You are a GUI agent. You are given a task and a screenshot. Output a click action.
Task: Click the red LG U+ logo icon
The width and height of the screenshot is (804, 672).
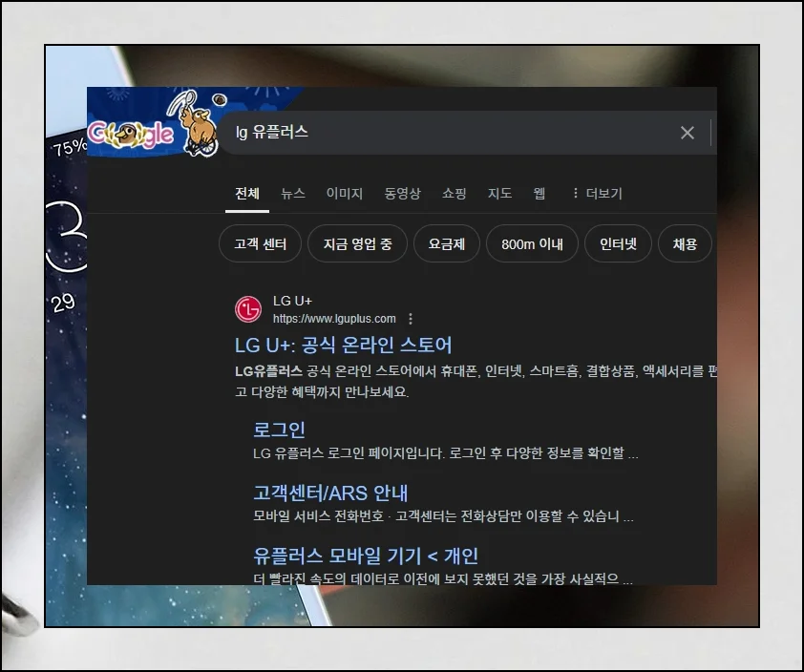[x=247, y=309]
